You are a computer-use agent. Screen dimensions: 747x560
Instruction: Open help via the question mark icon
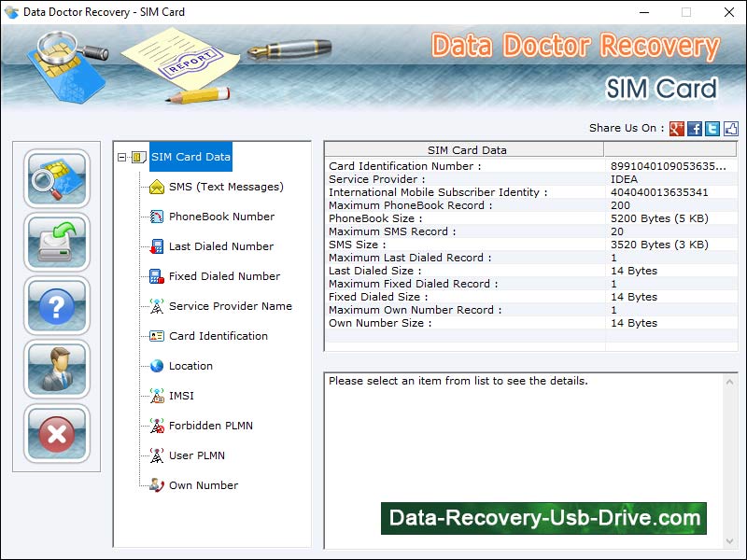(56, 307)
